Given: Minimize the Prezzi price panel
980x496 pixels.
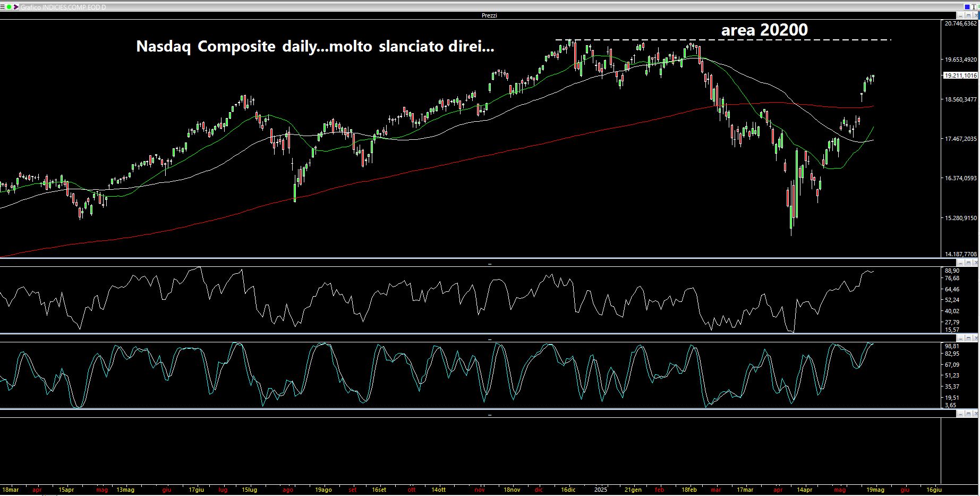Looking at the screenshot, I should click(x=960, y=15).
